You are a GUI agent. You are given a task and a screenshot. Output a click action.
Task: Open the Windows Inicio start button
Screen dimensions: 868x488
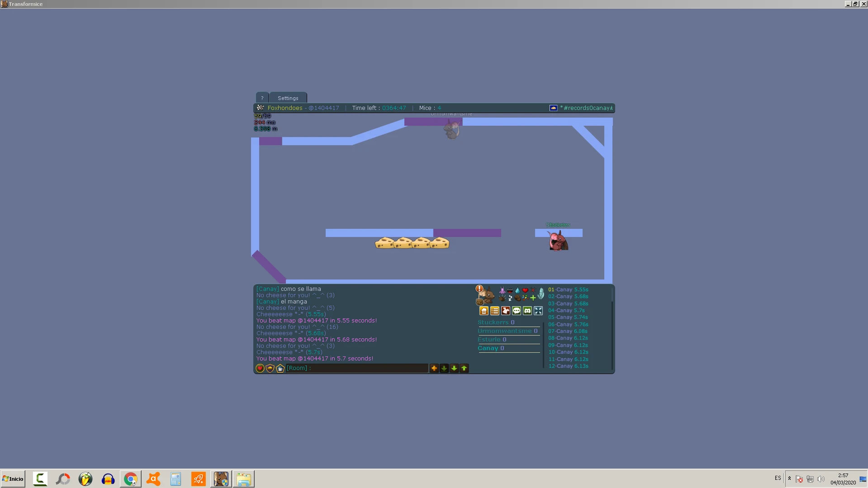(13, 479)
